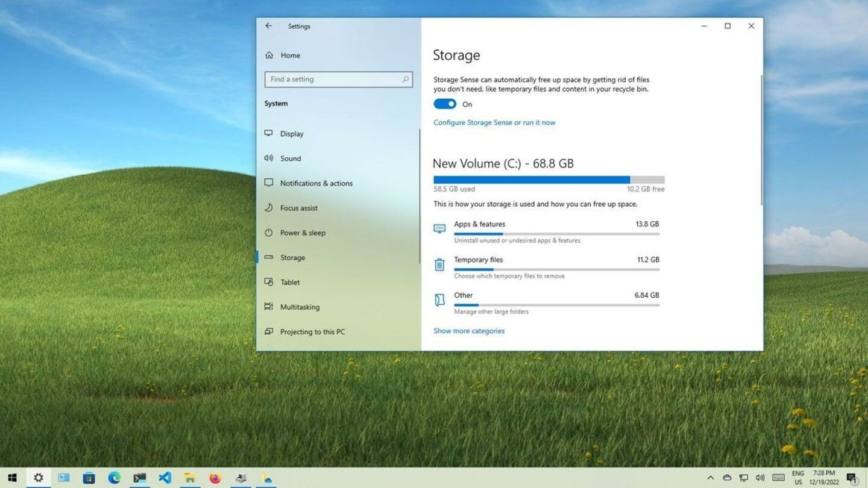Launch Microsoft Edge from taskbar

[x=115, y=478]
